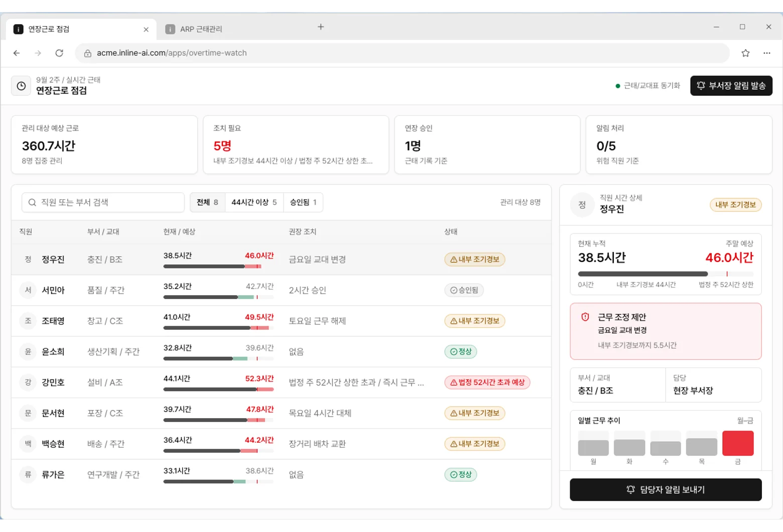Click the 서 avatar for 서민아 row
Screen dimensions: 783x532
coord(28,290)
